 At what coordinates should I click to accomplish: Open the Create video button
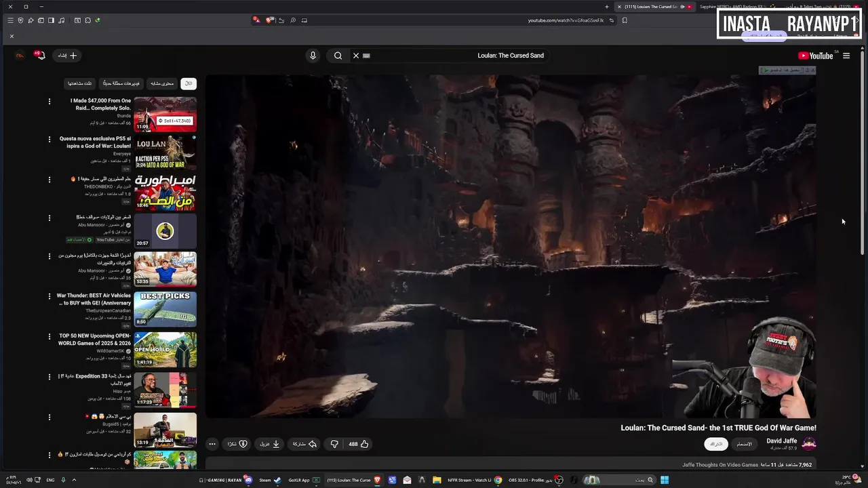click(x=67, y=56)
